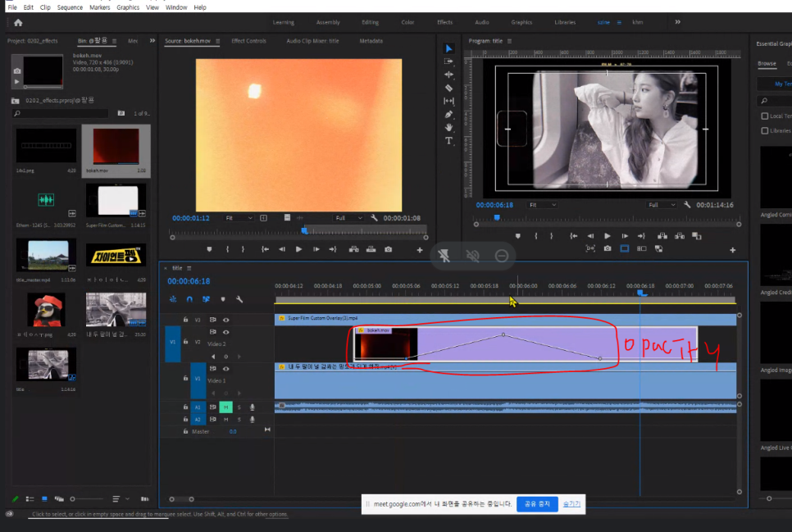Click the 공유 중지 button
The width and height of the screenshot is (792, 532).
pyautogui.click(x=537, y=503)
